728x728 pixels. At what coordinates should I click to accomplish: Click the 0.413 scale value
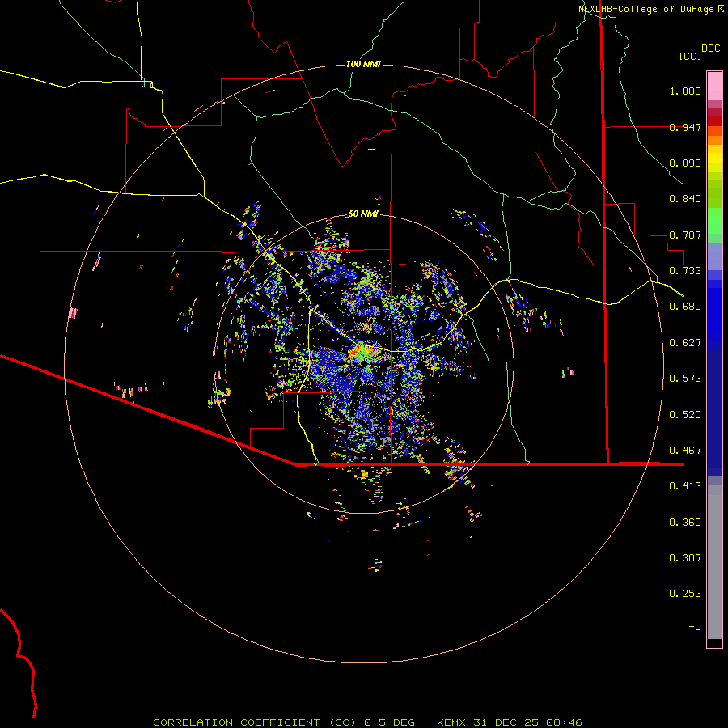coord(685,486)
